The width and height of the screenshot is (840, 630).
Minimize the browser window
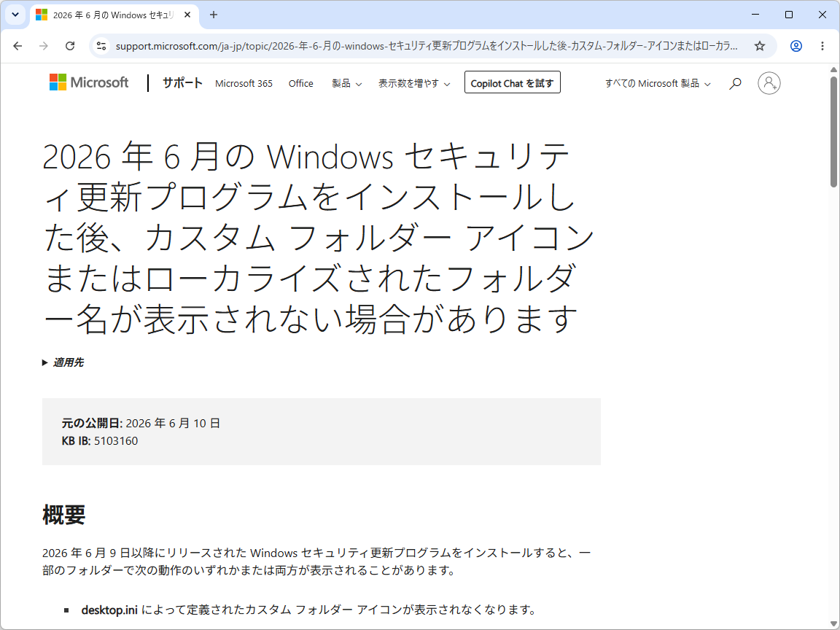[755, 15]
